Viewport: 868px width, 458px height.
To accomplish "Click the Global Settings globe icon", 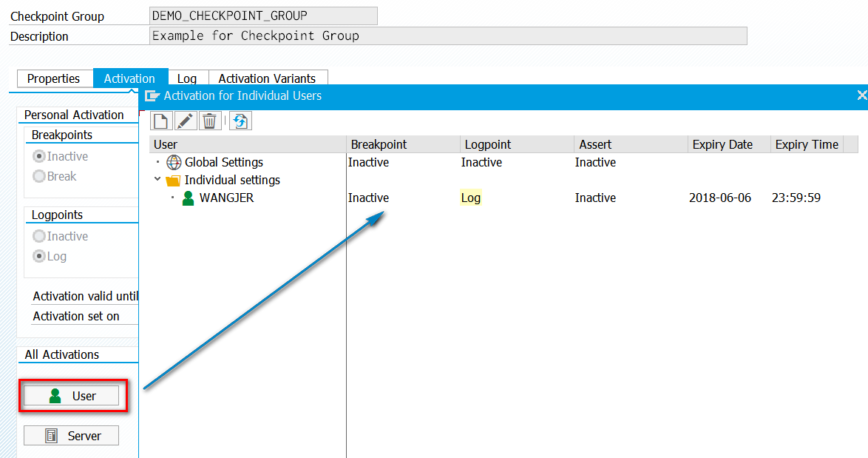I will click(x=174, y=162).
